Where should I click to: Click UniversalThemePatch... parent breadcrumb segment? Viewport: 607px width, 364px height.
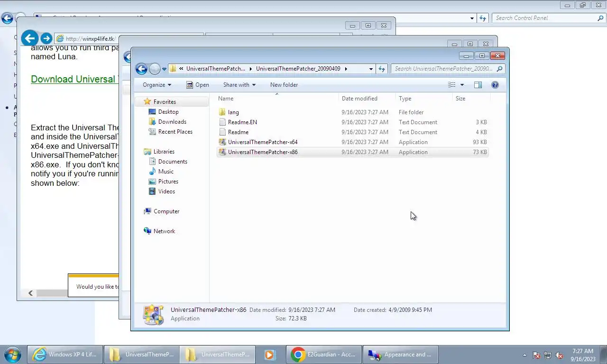pos(215,69)
